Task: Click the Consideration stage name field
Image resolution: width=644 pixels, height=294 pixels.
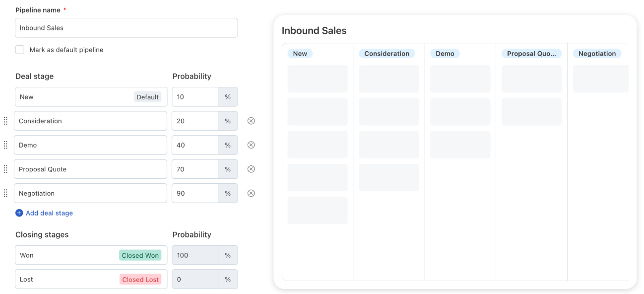Action: [91, 121]
